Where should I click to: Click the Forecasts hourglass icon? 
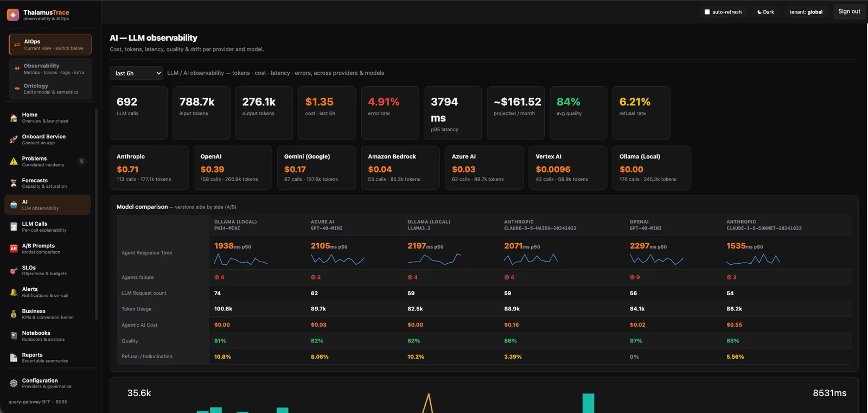[14, 183]
